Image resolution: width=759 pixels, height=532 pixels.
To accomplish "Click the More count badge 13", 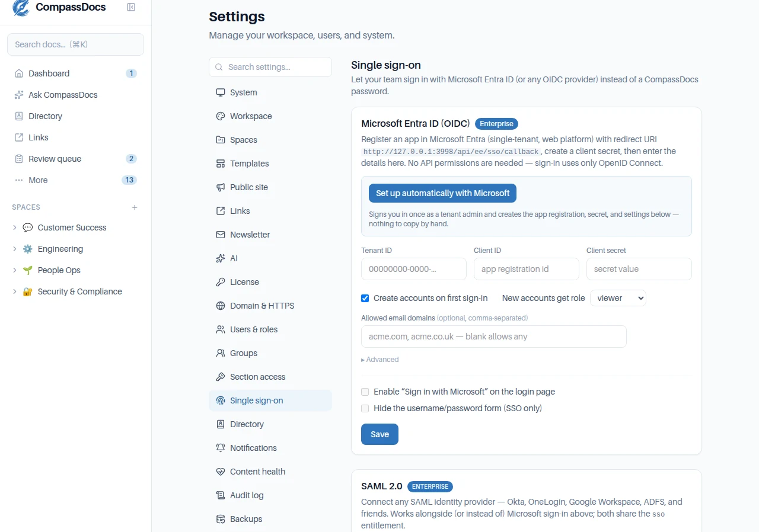I will click(129, 180).
